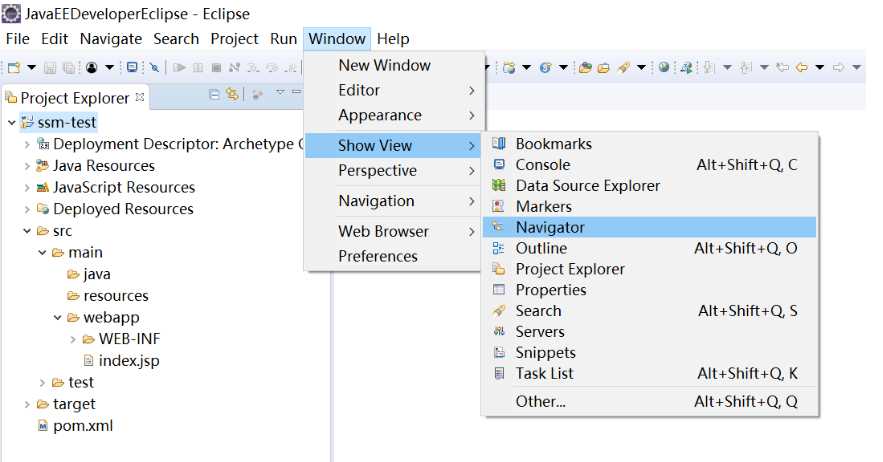Collapse the webapp folder
The image size is (883, 462).
pos(57,318)
